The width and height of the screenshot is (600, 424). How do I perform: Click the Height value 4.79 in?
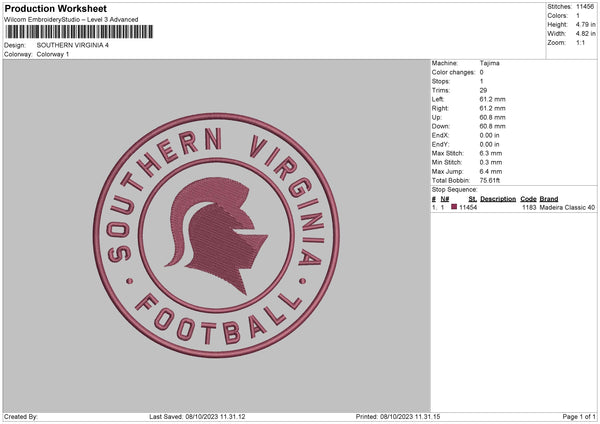(585, 24)
